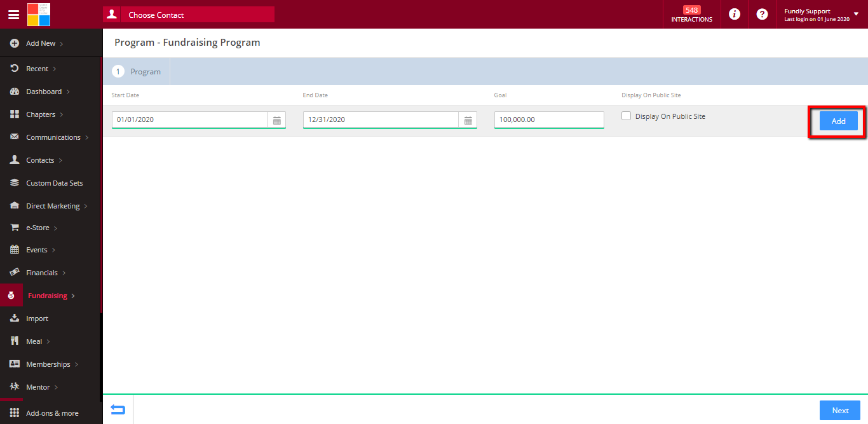This screenshot has height=424, width=868.
Task: Open the e-Store menu label
Action: pyautogui.click(x=37, y=228)
